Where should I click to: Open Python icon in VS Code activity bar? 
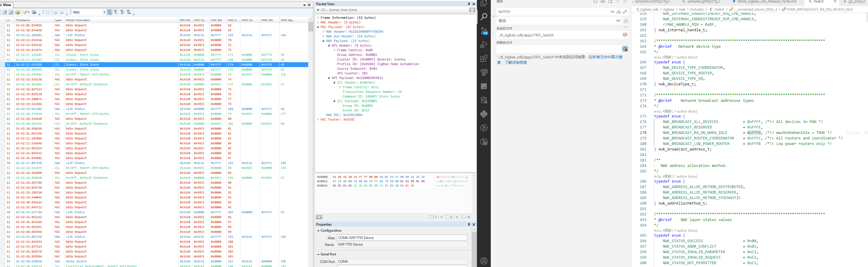tap(484, 114)
